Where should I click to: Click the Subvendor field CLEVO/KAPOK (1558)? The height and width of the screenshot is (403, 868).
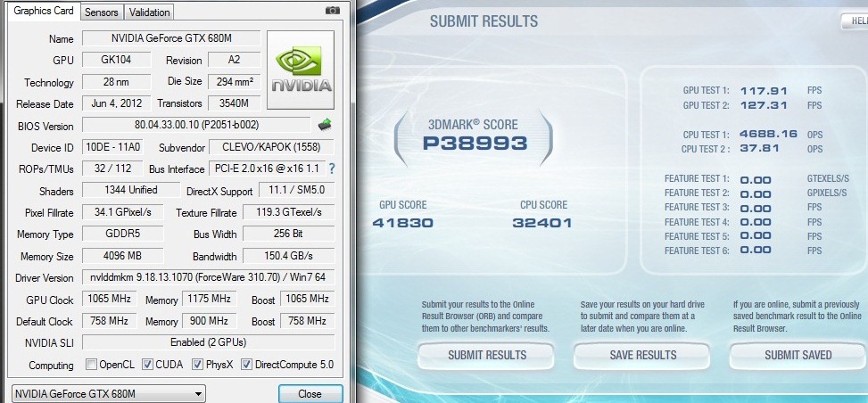point(271,147)
